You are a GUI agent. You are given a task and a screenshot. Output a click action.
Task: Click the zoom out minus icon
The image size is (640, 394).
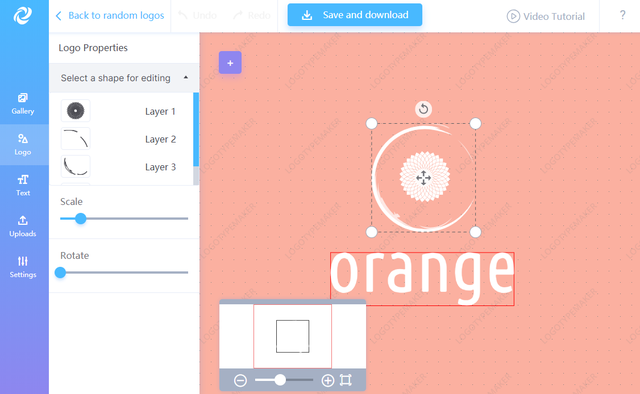click(x=240, y=381)
